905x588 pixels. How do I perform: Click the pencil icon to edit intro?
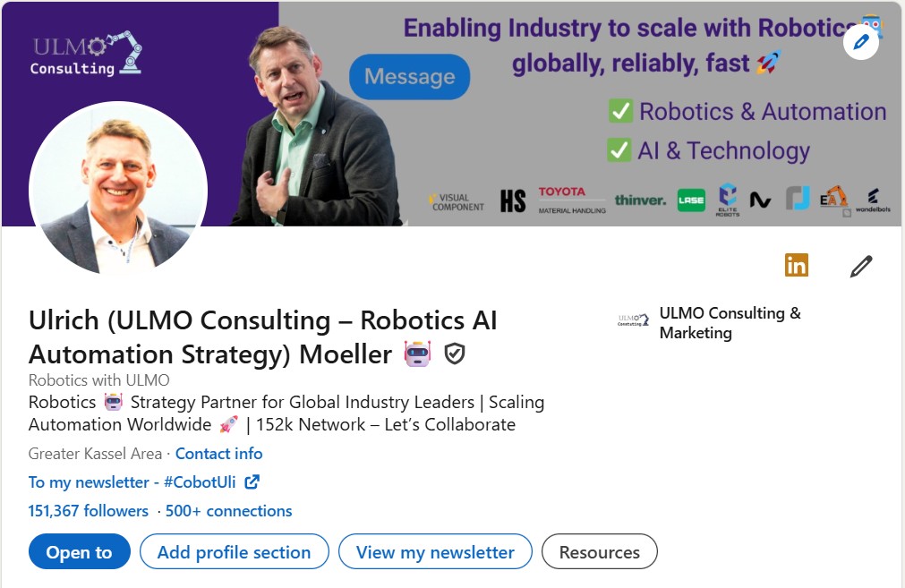click(x=861, y=266)
